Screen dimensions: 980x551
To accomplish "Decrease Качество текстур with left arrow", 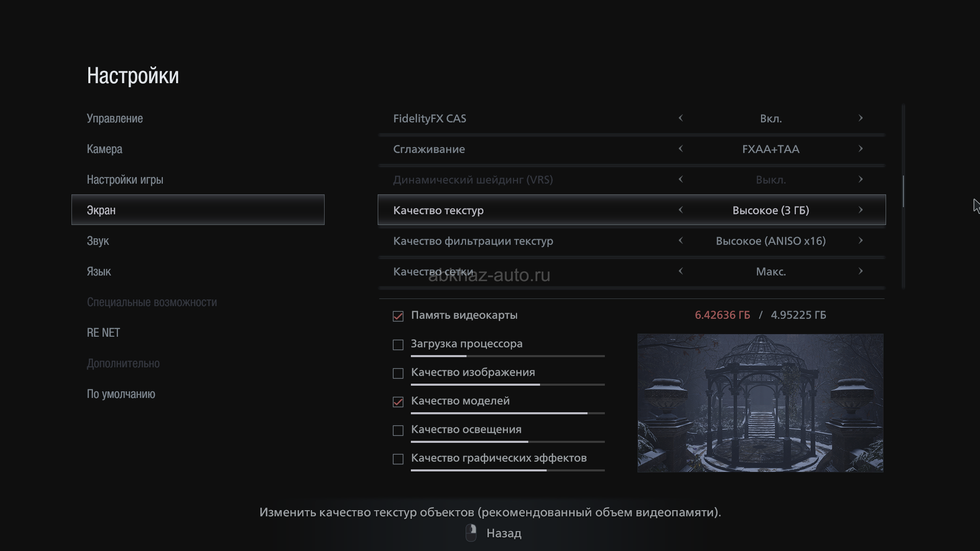I will tap(680, 210).
